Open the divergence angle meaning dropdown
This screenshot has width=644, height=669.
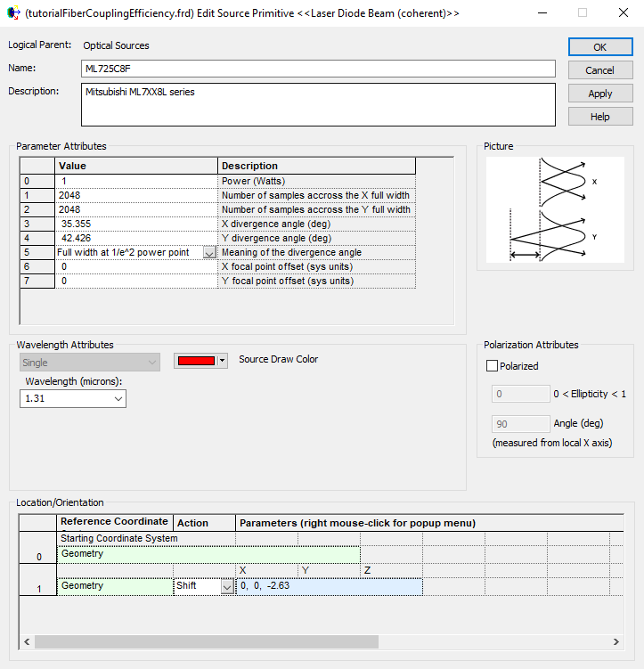[209, 253]
